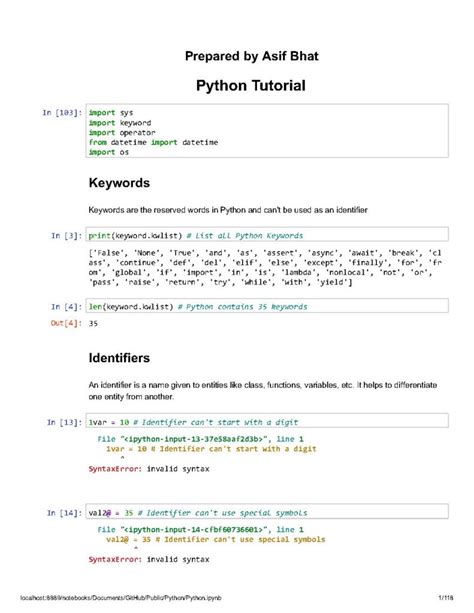Click the 'Python Tutorial' title
Viewport: 474px width, 613px height.
point(251,86)
